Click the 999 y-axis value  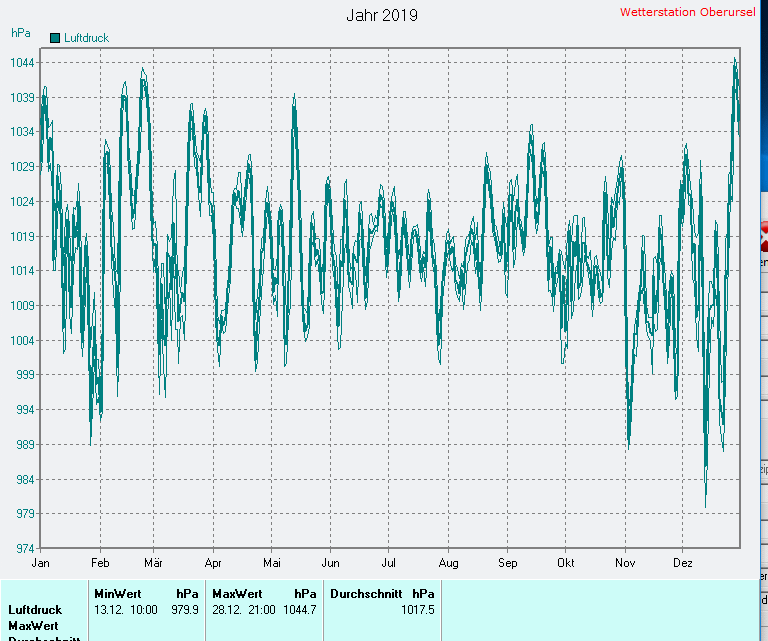pyautogui.click(x=25, y=375)
